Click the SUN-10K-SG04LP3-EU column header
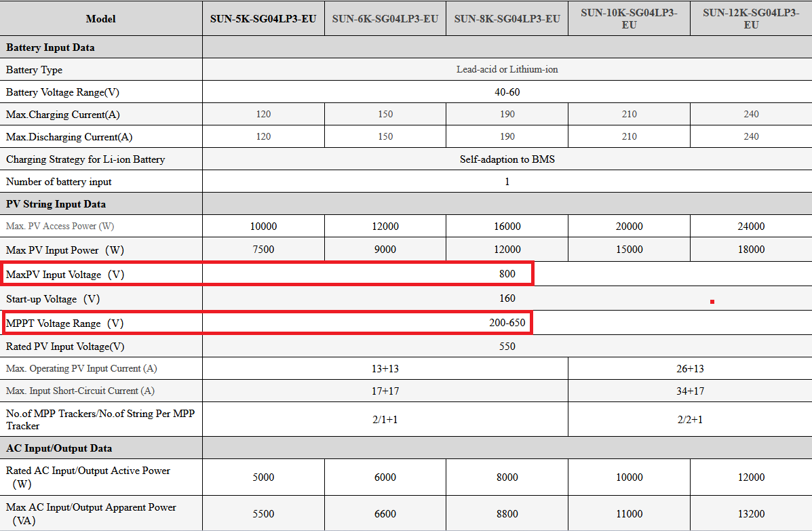The image size is (812, 531). click(x=629, y=18)
